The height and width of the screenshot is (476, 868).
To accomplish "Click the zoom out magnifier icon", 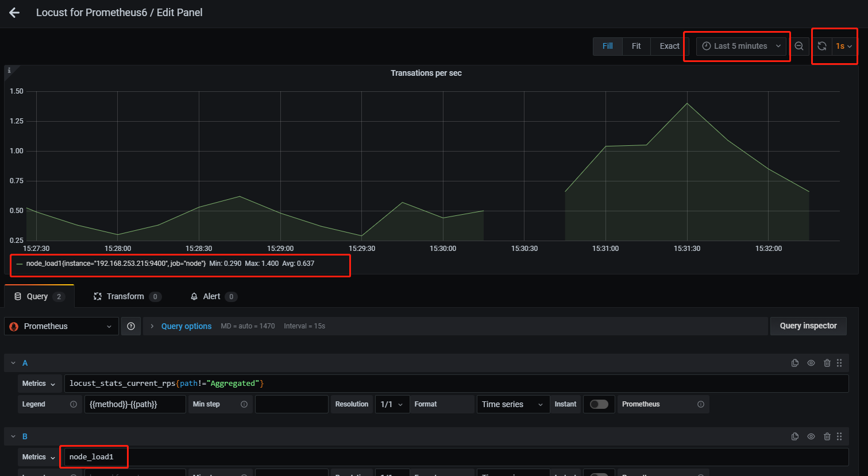I will (x=799, y=46).
